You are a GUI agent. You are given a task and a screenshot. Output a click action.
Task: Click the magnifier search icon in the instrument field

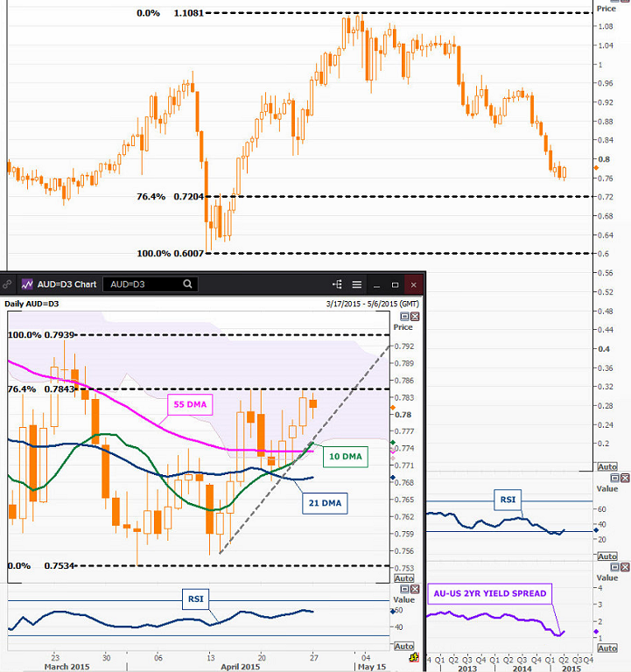pos(187,284)
